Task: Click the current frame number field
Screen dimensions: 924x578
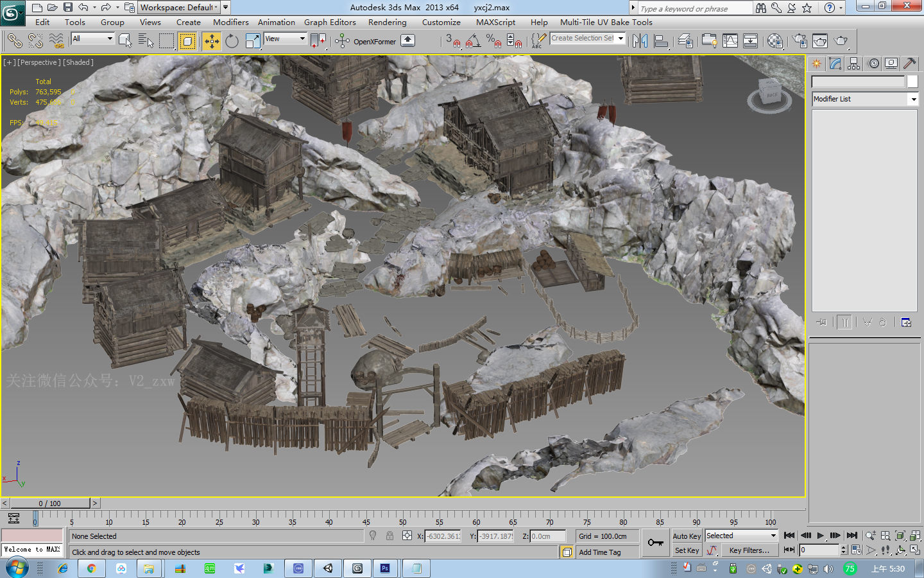Action: 819,550
